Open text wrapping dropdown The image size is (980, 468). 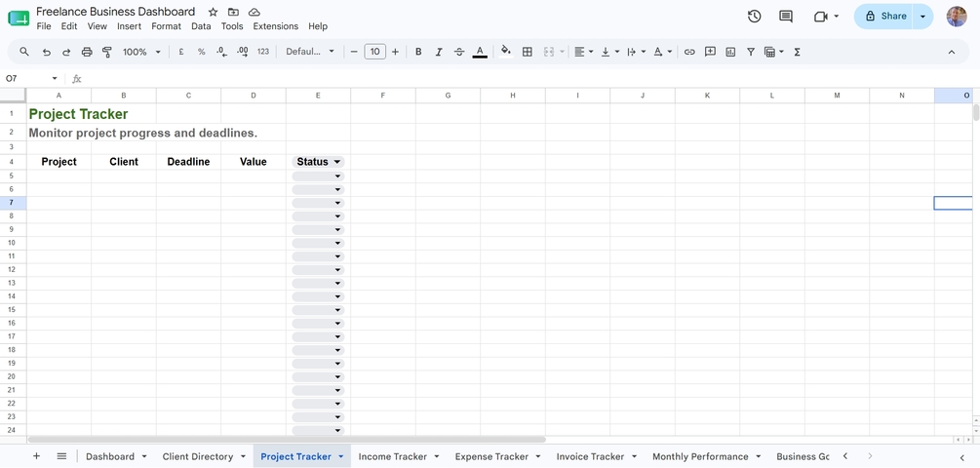pos(636,52)
